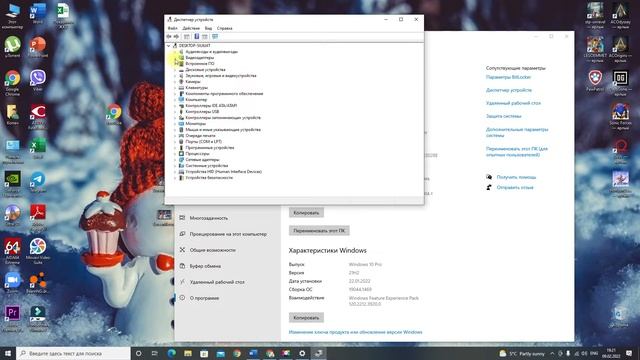Click Task View icon in the taskbar
Image resolution: width=640 pixels, height=360 pixels.
[155, 353]
